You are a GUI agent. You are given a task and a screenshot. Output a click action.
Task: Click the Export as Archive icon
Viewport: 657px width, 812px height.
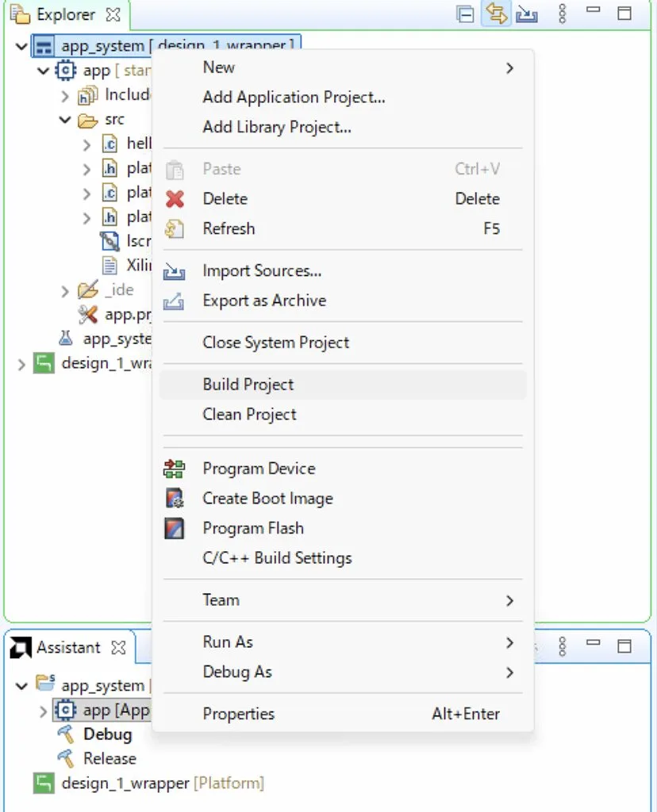click(x=174, y=301)
